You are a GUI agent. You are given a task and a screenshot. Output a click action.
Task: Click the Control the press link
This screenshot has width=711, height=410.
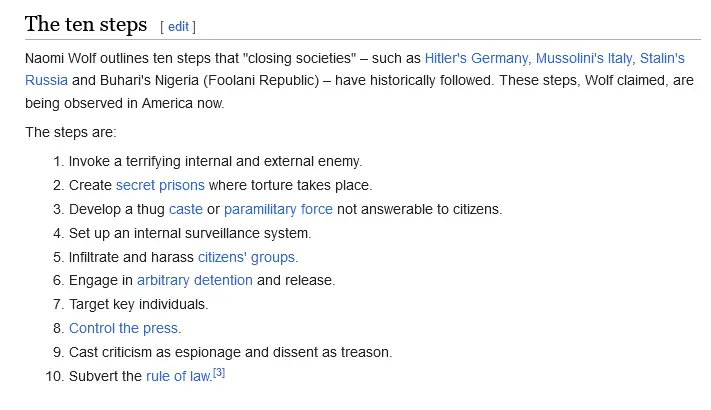point(124,328)
